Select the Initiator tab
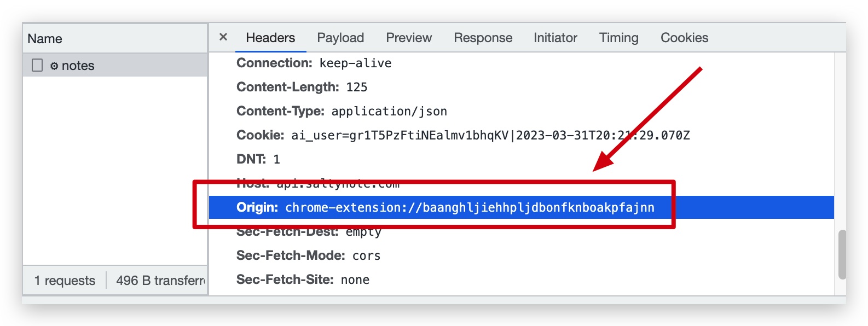The height and width of the screenshot is (326, 868). (555, 37)
